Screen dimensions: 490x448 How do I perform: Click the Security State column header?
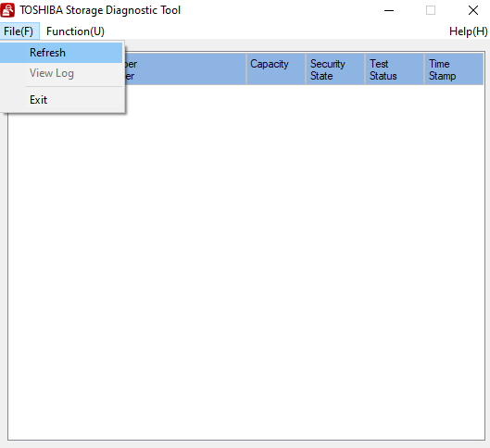pyautogui.click(x=335, y=69)
